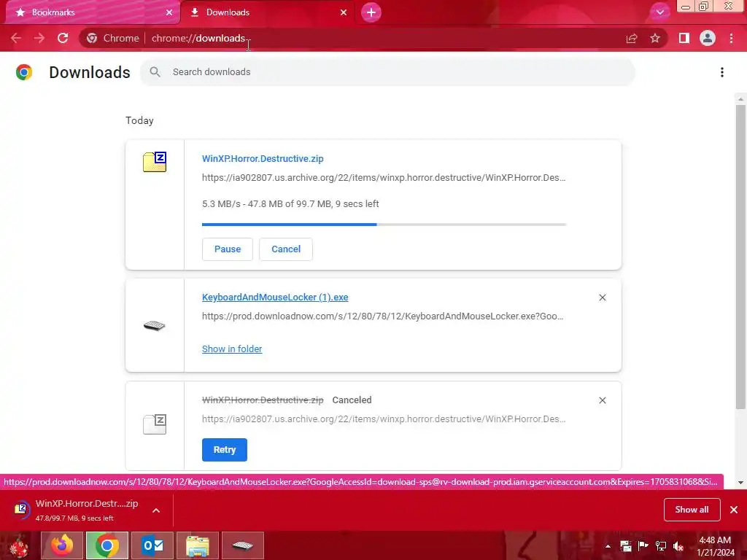The height and width of the screenshot is (560, 747).
Task: Click the KeyboardAndMouseLocker keyboard file icon
Action: pyautogui.click(x=155, y=326)
